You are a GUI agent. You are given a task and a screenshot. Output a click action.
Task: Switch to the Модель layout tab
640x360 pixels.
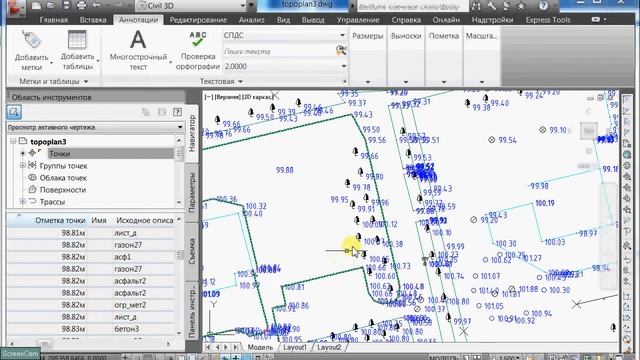click(260, 347)
